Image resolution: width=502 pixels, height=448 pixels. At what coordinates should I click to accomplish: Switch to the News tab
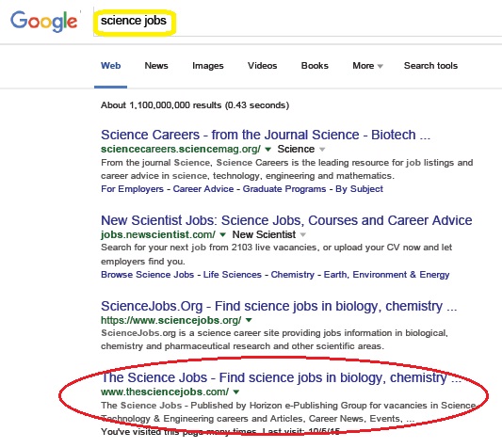[156, 66]
